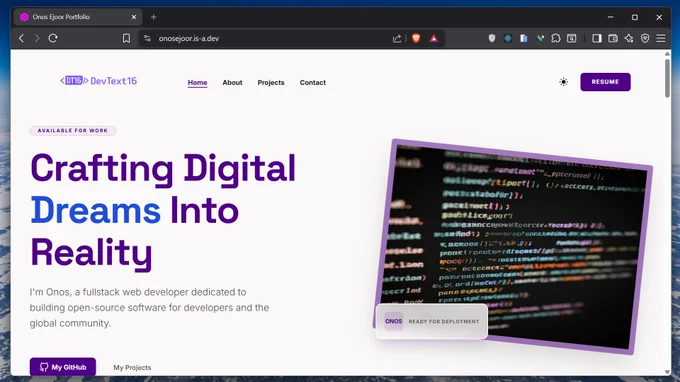
Task: Click the AVAILABLE FOR WORK badge
Action: pos(72,131)
